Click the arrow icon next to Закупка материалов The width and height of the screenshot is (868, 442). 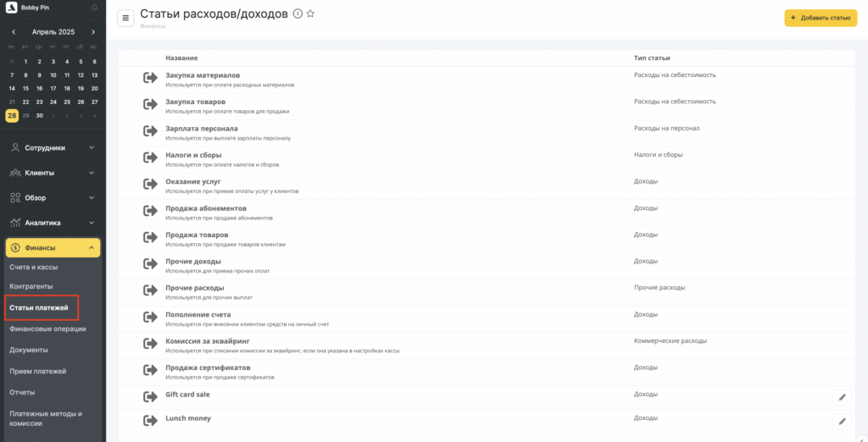150,79
